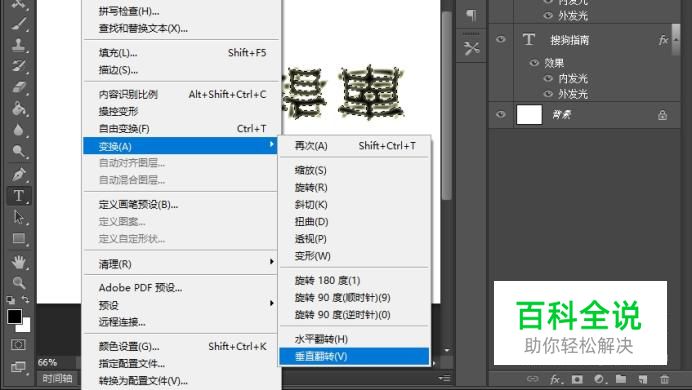Select the 搜狗指南 layer T thumbnail
This screenshot has width=692, height=390.
[529, 40]
